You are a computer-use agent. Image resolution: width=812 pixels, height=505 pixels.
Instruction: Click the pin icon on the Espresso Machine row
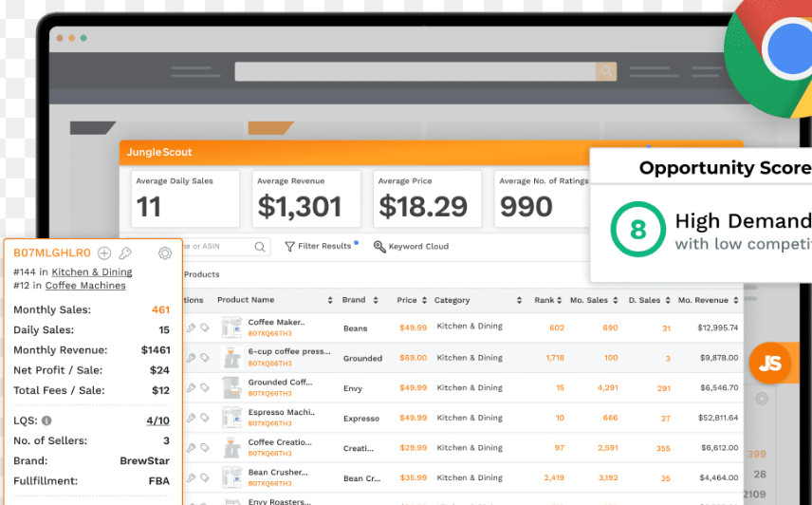(191, 418)
